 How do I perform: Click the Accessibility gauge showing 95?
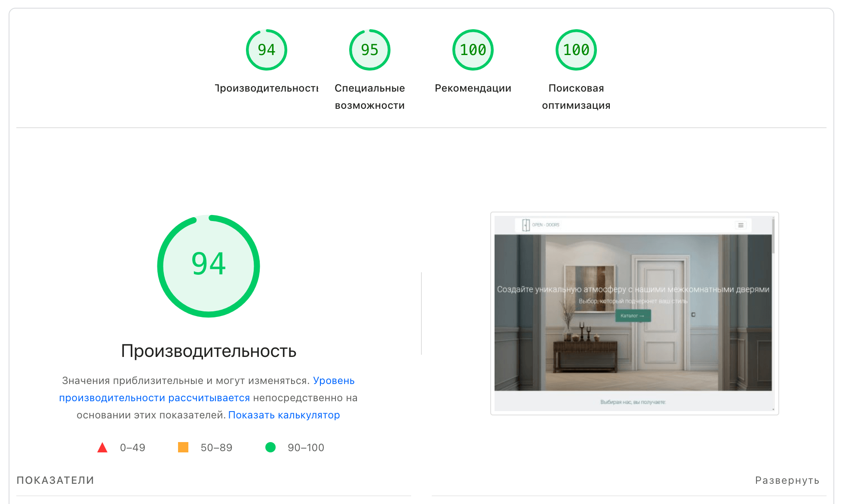point(369,50)
